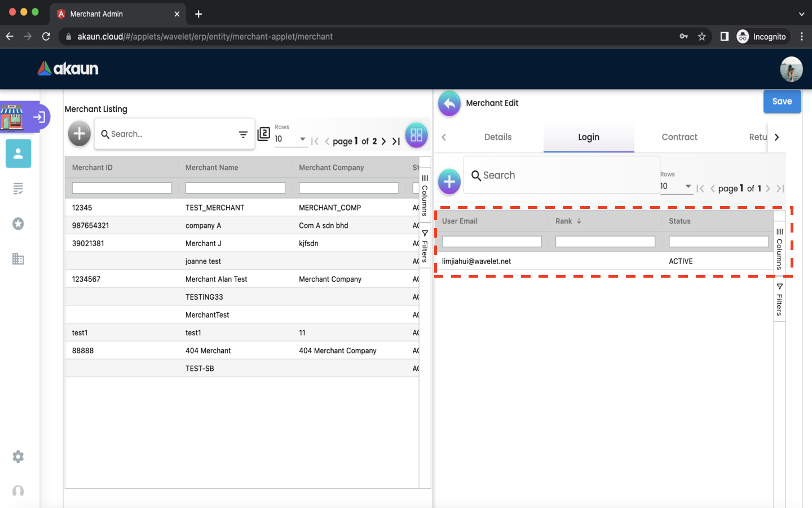Select the star icon in sidebar

18,224
